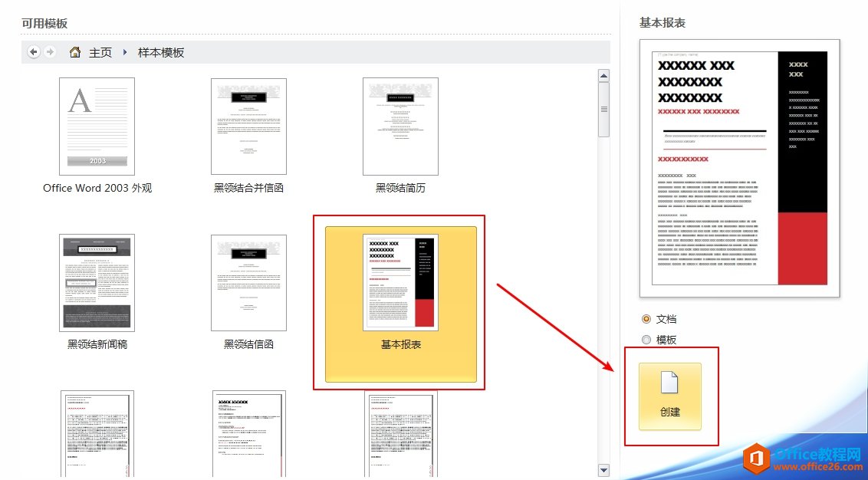Click the scrollbar up arrow
Viewport: 868px width, 480px height.
pyautogui.click(x=603, y=74)
